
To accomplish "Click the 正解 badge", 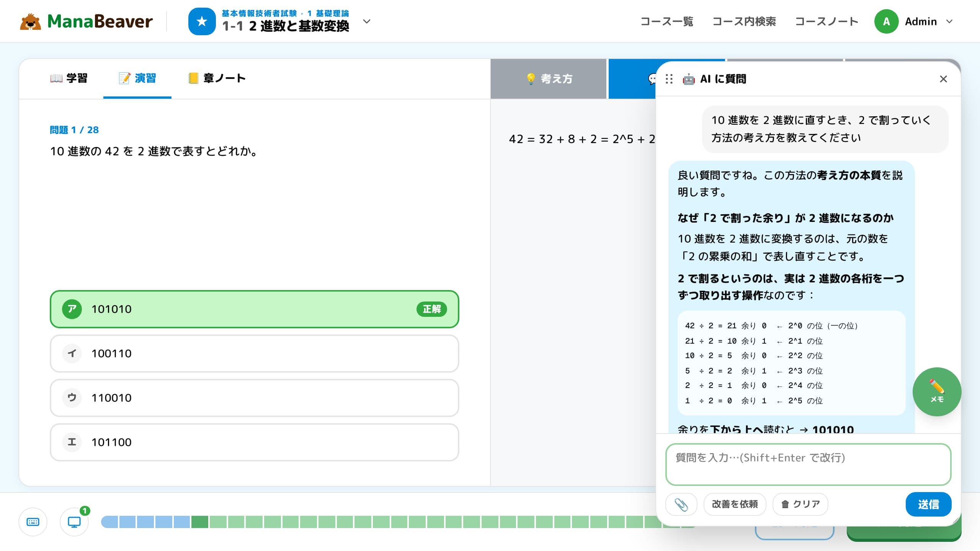I will point(432,309).
